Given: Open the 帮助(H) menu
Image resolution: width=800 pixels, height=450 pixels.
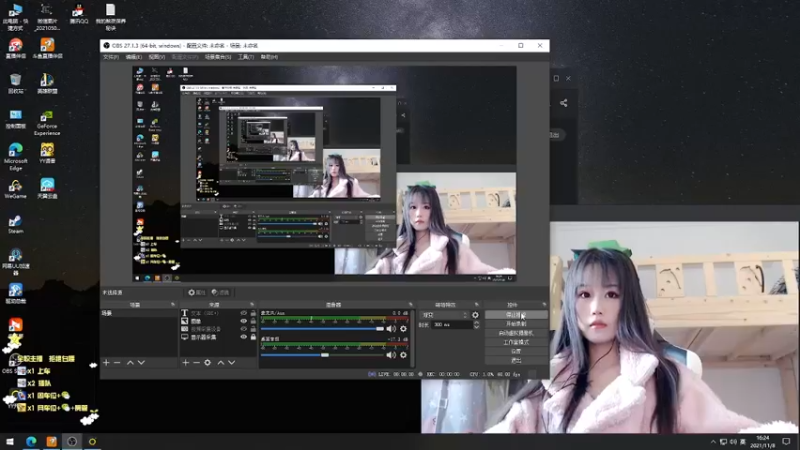Looking at the screenshot, I should coord(269,57).
